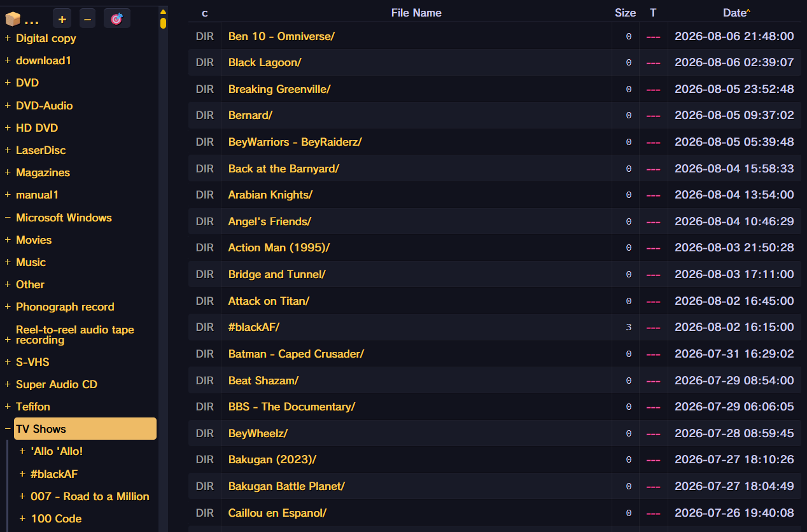Sort by File Name column header
The height and width of the screenshot is (532, 807).
416,13
